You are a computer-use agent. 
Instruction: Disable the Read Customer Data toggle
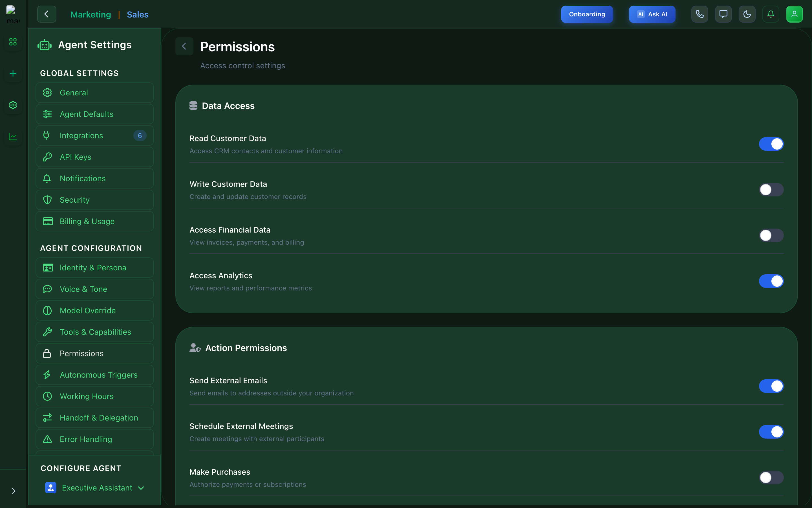coord(771,144)
